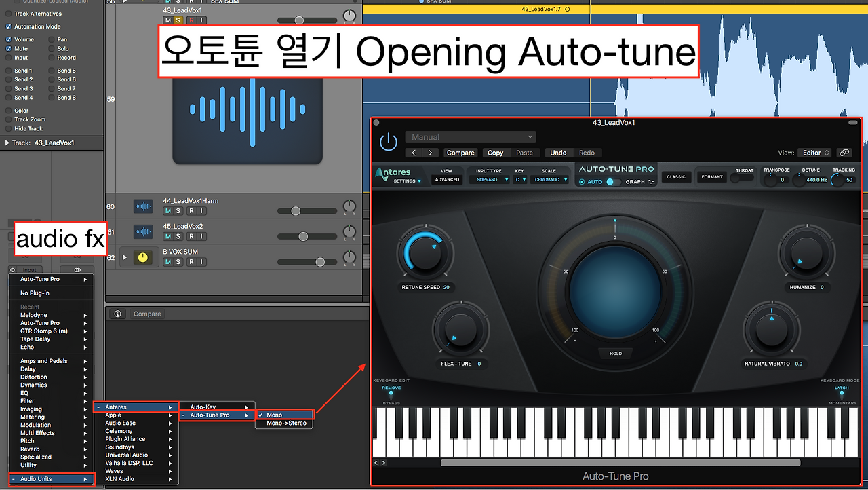The width and height of the screenshot is (868, 490).
Task: Click the Detune knob
Action: (800, 180)
